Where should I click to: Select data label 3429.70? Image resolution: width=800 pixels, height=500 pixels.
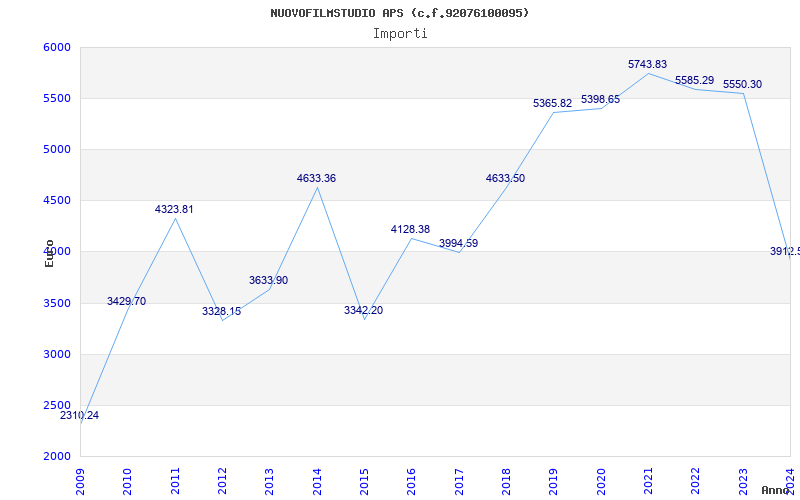click(127, 302)
